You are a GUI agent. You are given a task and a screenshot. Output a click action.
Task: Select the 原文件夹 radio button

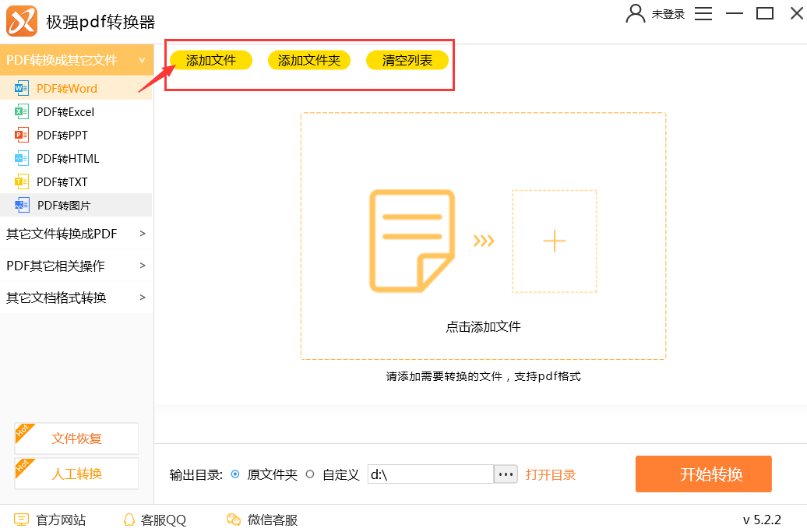tap(235, 474)
